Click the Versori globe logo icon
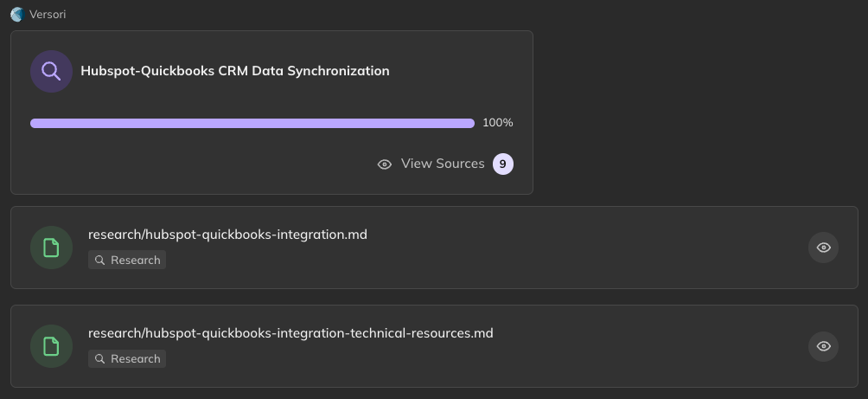 (x=17, y=14)
